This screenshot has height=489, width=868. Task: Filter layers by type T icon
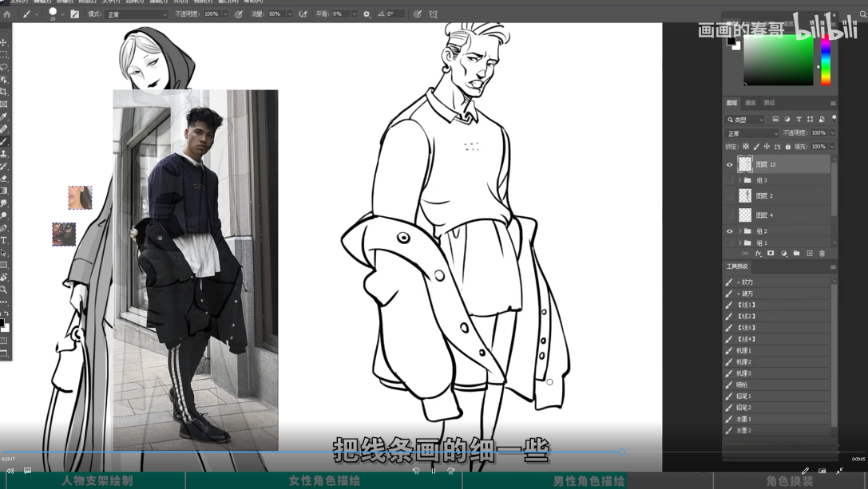coord(799,120)
